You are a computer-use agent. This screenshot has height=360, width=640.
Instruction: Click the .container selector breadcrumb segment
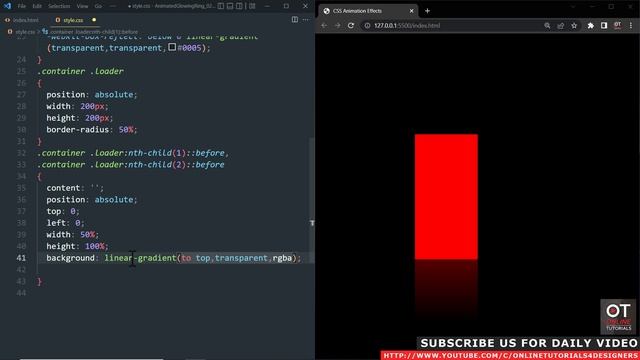pyautogui.click(x=94, y=32)
